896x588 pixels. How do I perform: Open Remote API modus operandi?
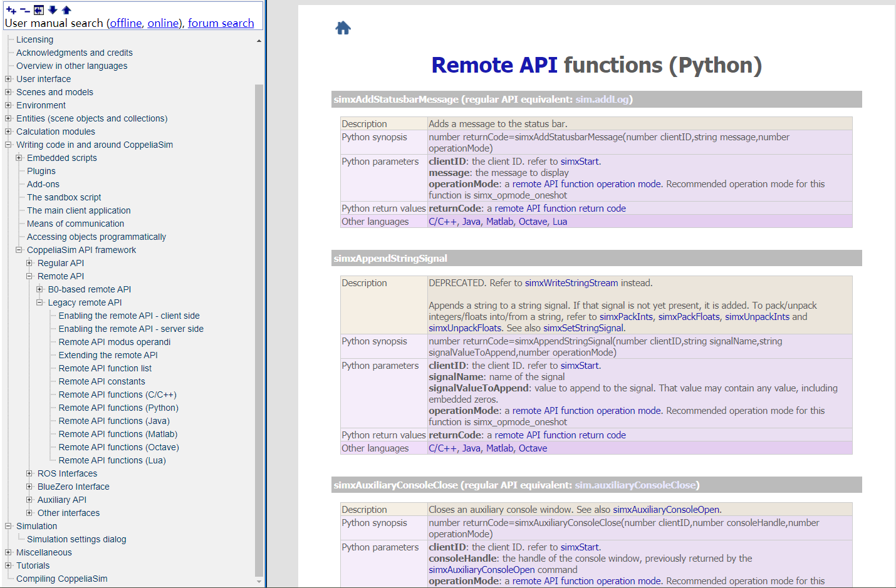[x=115, y=342]
